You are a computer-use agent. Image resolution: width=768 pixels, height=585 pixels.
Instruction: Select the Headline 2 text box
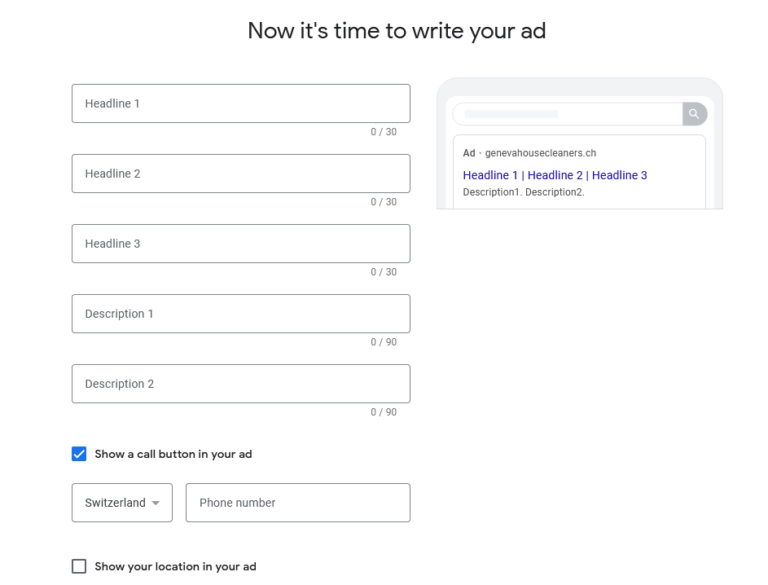click(241, 173)
